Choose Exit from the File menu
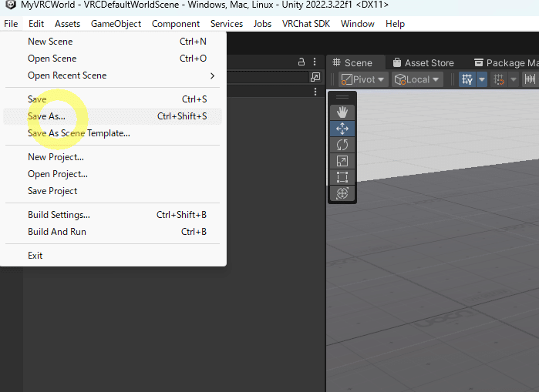Viewport: 539px width, 392px height. point(113,256)
